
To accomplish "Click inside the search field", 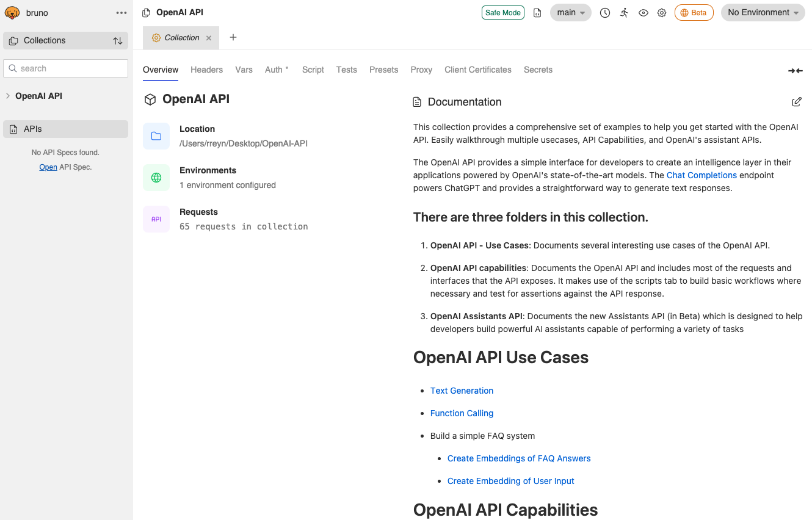I will point(65,68).
